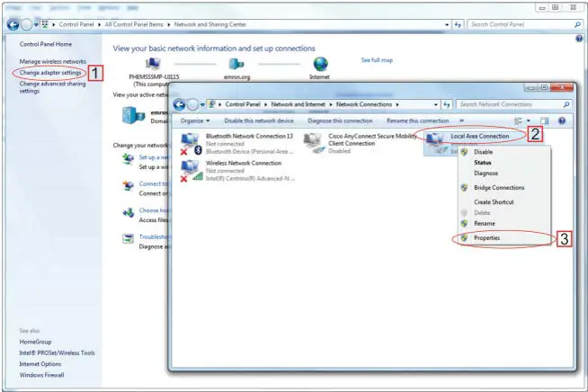Choose Diagnose in context menu

(486, 174)
